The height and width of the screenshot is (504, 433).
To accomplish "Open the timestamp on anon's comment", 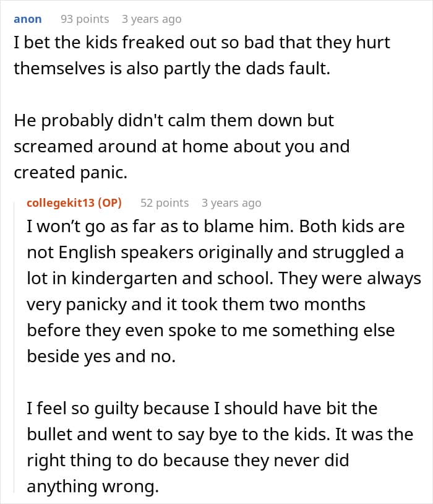I will [152, 19].
